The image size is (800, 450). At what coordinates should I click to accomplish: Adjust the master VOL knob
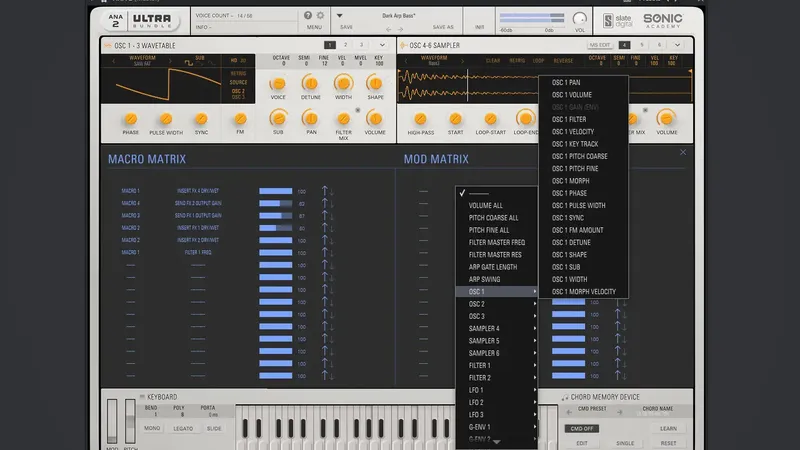point(579,19)
